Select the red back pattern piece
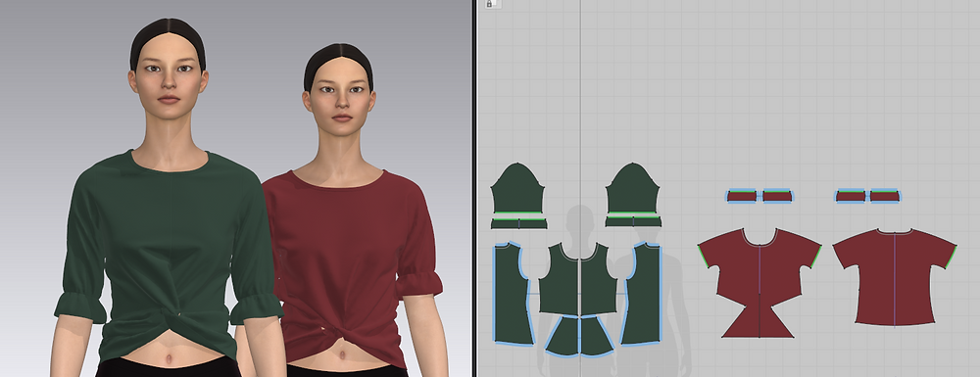This screenshot has height=377, width=980. tap(895, 276)
